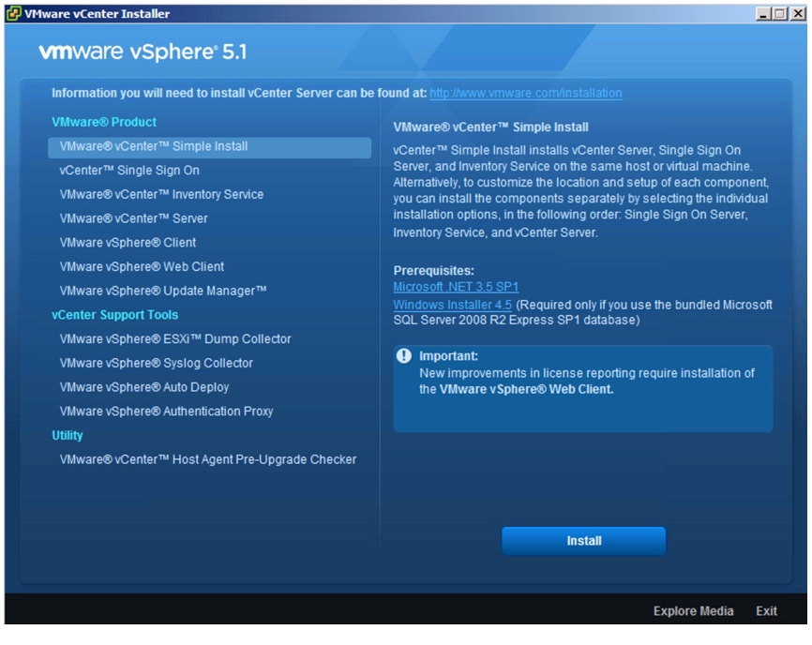
Task: Click the VMware Product section heading
Action: 104,122
